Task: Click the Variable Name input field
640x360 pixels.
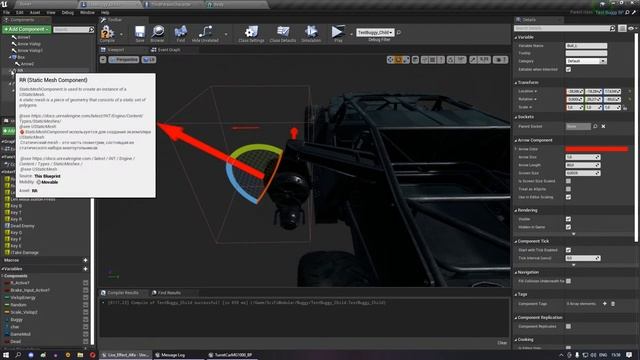Action: click(586, 46)
